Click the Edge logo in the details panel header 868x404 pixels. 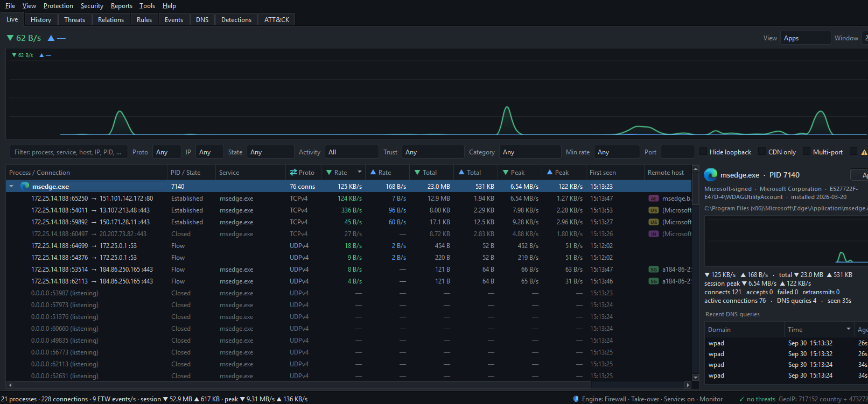coord(711,174)
